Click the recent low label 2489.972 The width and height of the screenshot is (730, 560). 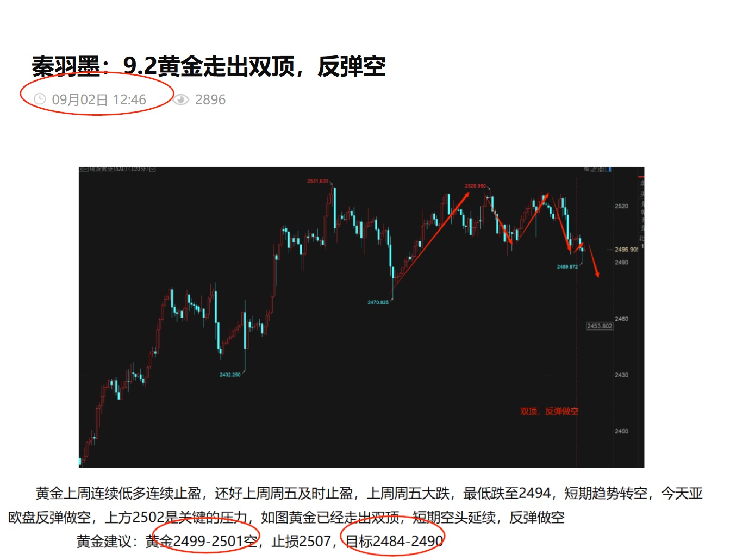[567, 267]
